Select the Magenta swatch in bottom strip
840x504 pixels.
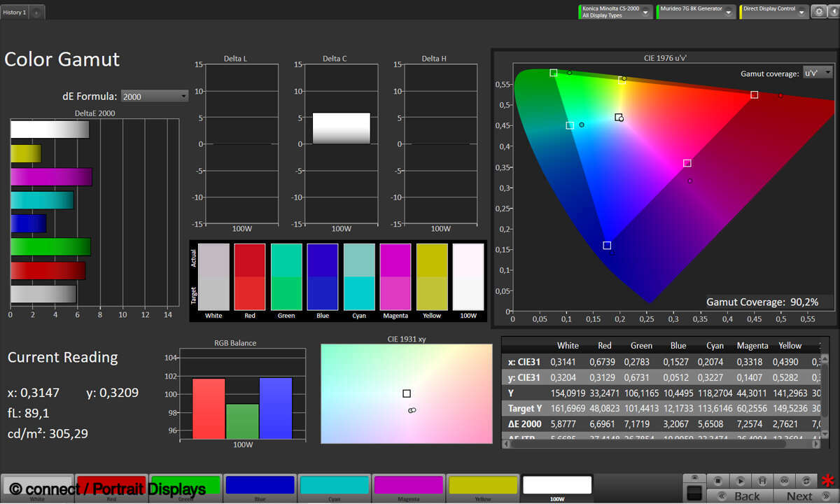[408, 486]
